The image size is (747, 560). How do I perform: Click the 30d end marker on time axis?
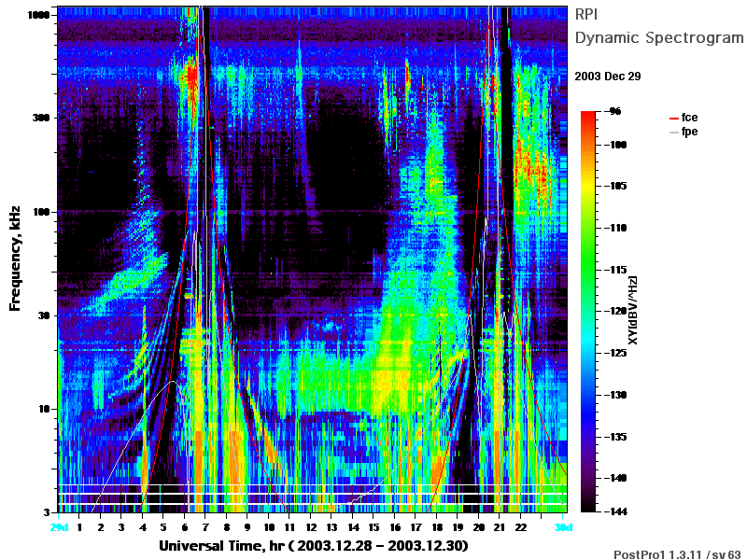pos(563,527)
